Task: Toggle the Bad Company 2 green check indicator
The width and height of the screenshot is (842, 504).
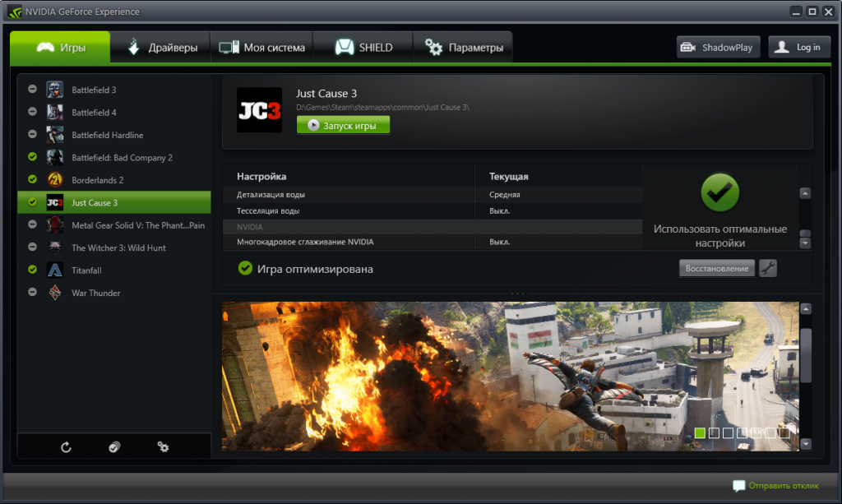Action: [32, 157]
